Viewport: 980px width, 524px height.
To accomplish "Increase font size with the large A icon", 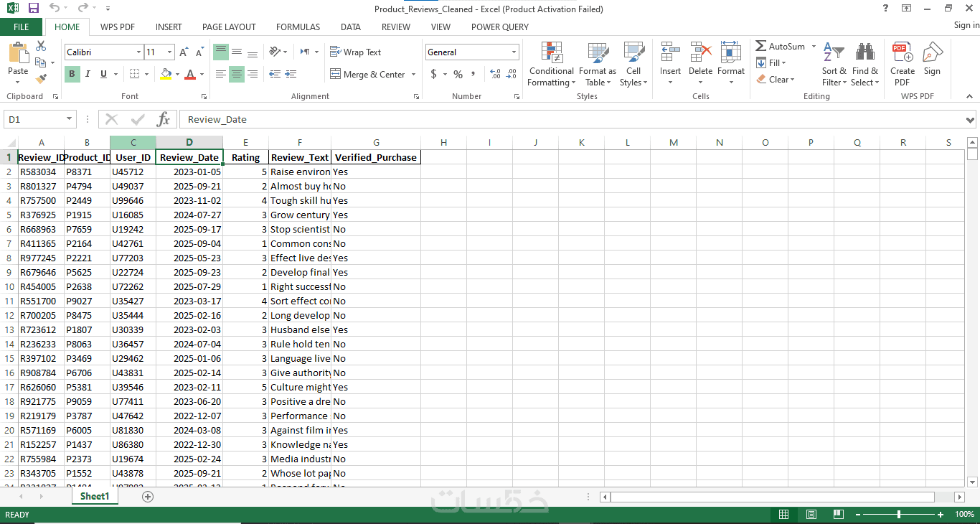I will (x=184, y=52).
